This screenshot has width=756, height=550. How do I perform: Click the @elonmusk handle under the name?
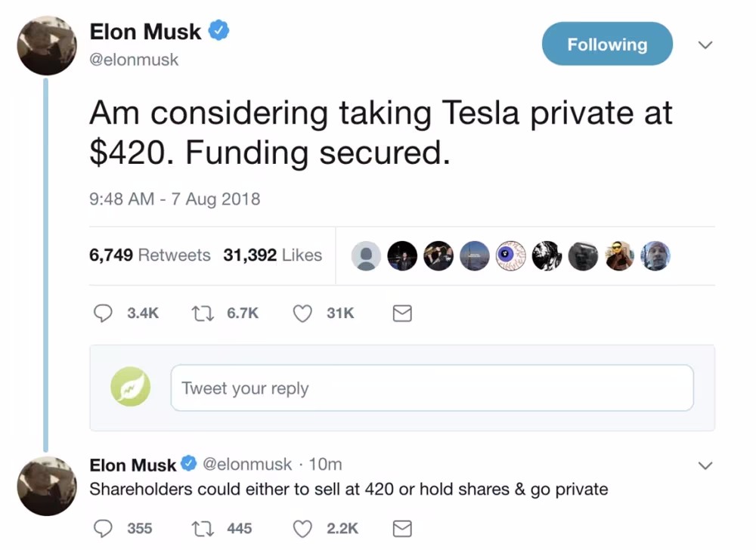[x=134, y=60]
